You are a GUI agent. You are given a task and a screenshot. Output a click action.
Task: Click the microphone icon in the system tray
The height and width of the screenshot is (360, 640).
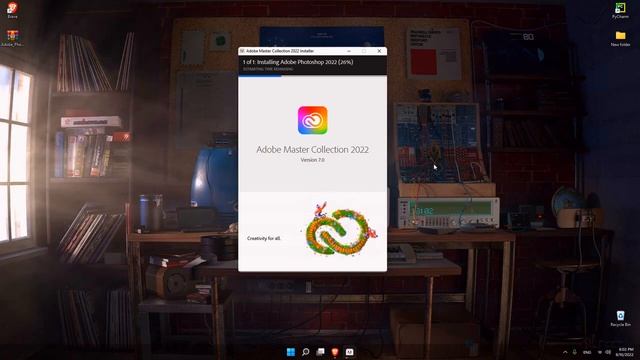point(575,352)
